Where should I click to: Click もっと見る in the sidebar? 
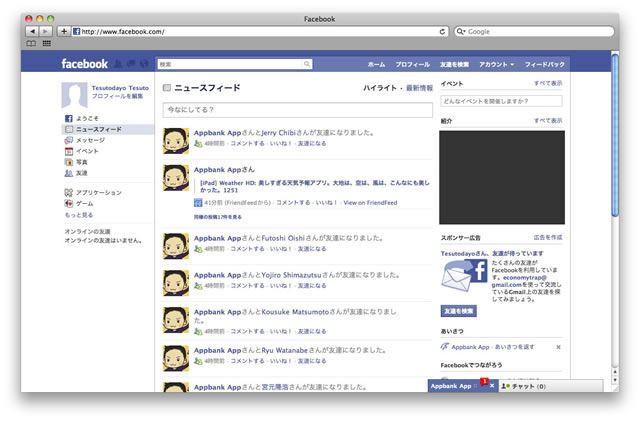pos(79,215)
